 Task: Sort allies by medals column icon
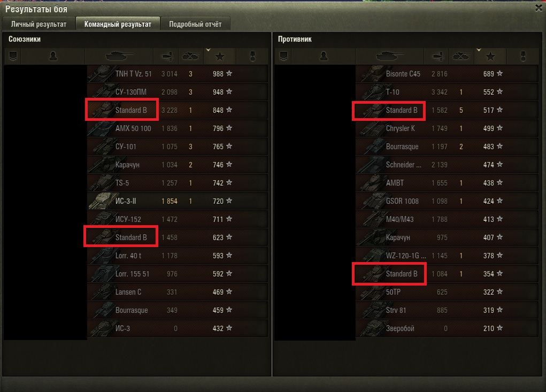click(x=252, y=56)
